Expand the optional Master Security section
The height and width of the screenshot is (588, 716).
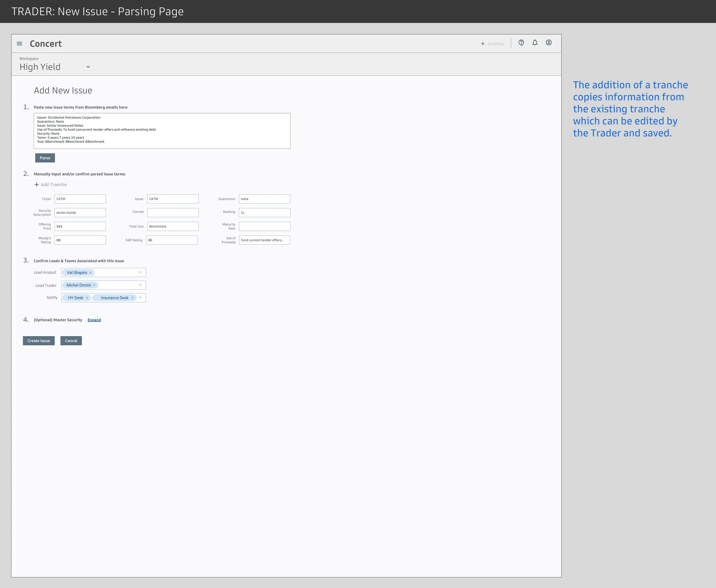(x=94, y=320)
